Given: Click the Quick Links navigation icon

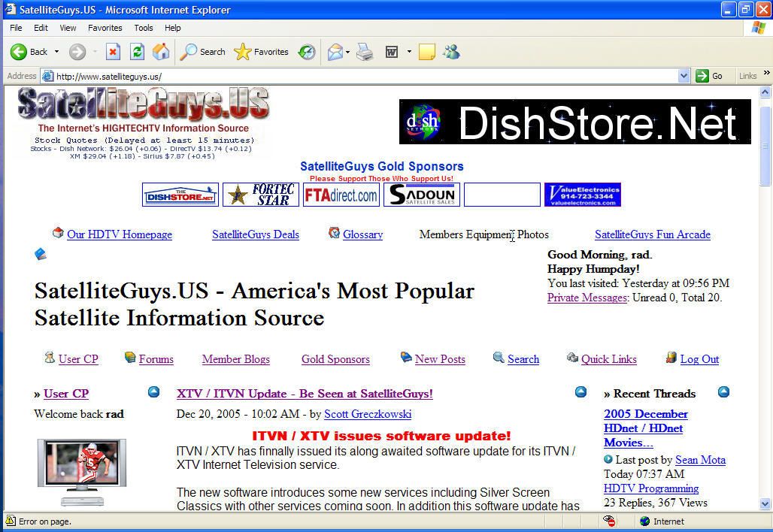Looking at the screenshot, I should pyautogui.click(x=572, y=357).
